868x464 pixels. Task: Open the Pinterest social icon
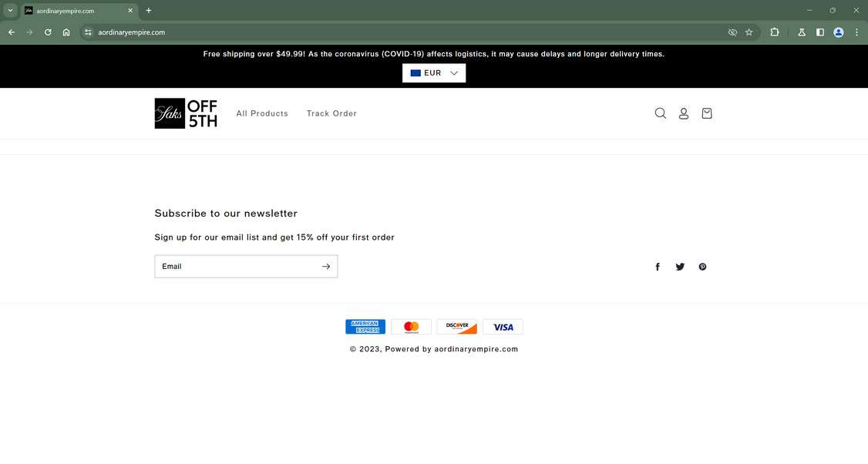(x=702, y=266)
